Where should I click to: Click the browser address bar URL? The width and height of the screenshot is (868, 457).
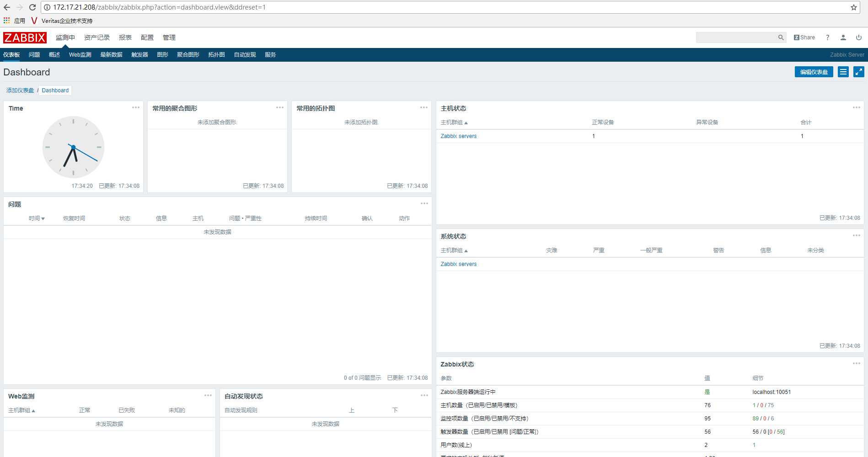point(159,7)
